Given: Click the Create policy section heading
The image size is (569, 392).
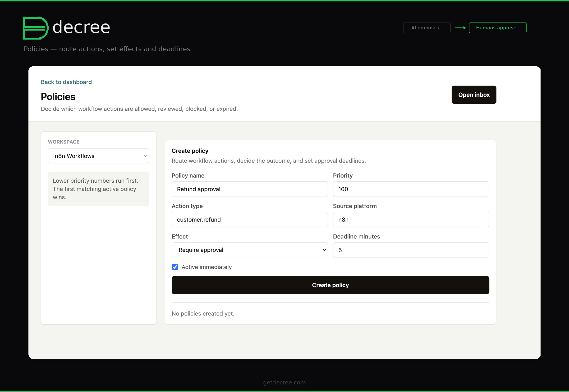Looking at the screenshot, I should pos(190,151).
